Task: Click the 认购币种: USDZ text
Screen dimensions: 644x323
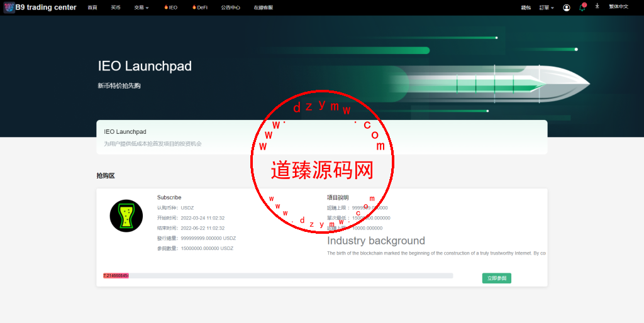Action: click(175, 207)
